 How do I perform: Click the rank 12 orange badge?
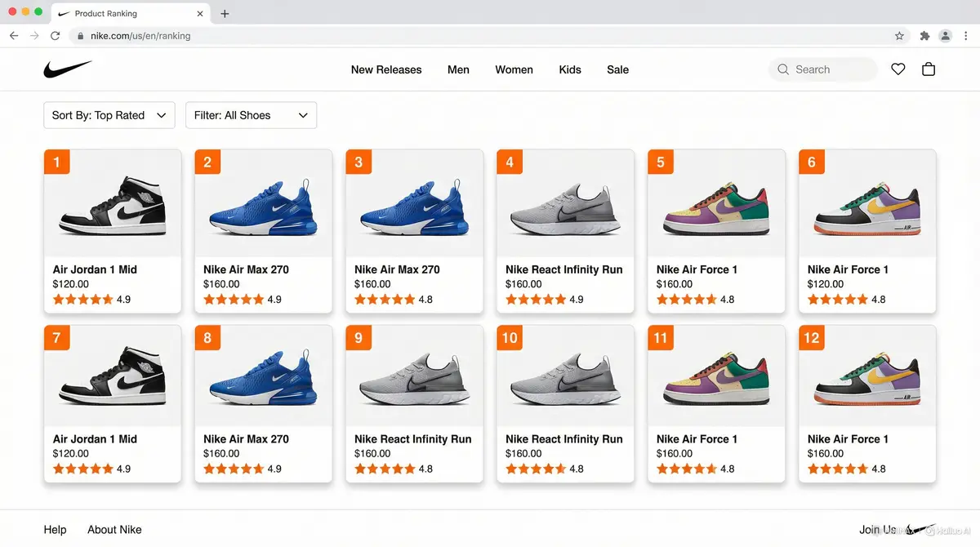pos(812,337)
